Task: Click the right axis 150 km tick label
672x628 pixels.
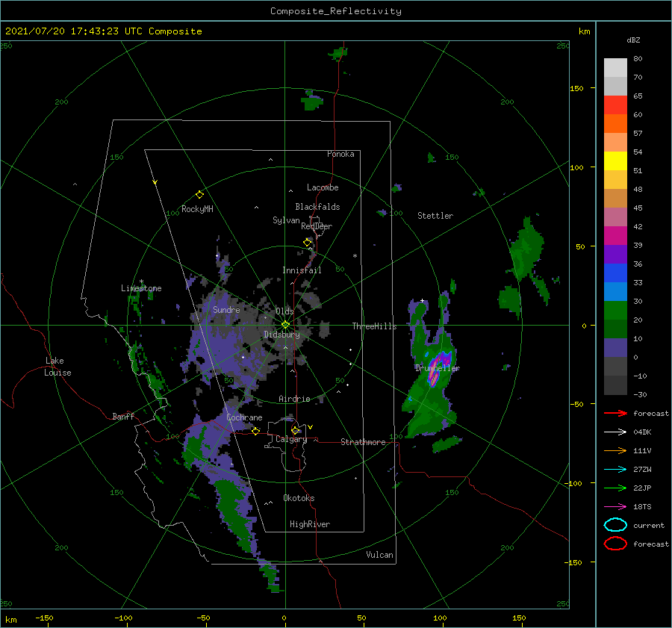Action: pyautogui.click(x=577, y=88)
